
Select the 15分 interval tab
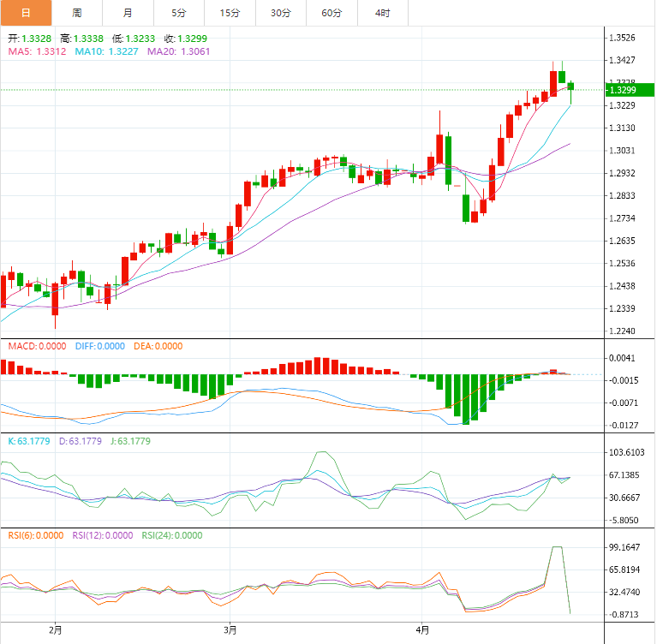(x=230, y=13)
